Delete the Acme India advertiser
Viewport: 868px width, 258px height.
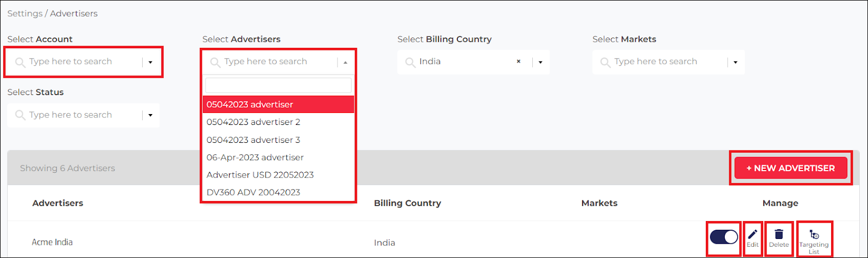(x=779, y=238)
